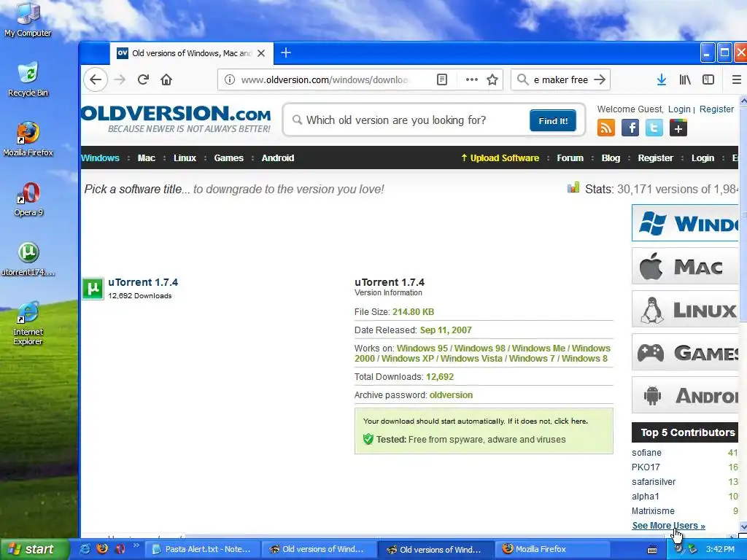
Task: Open a new tab with plus button
Action: click(286, 52)
